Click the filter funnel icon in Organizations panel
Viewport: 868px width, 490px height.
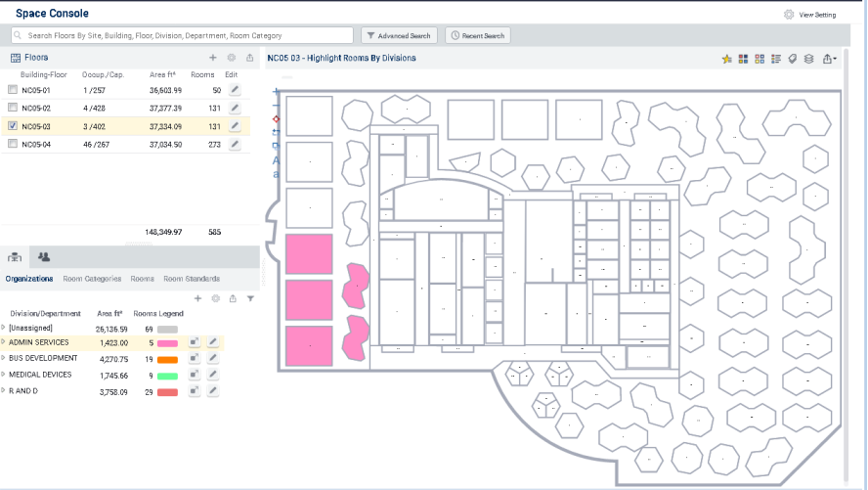click(x=250, y=298)
